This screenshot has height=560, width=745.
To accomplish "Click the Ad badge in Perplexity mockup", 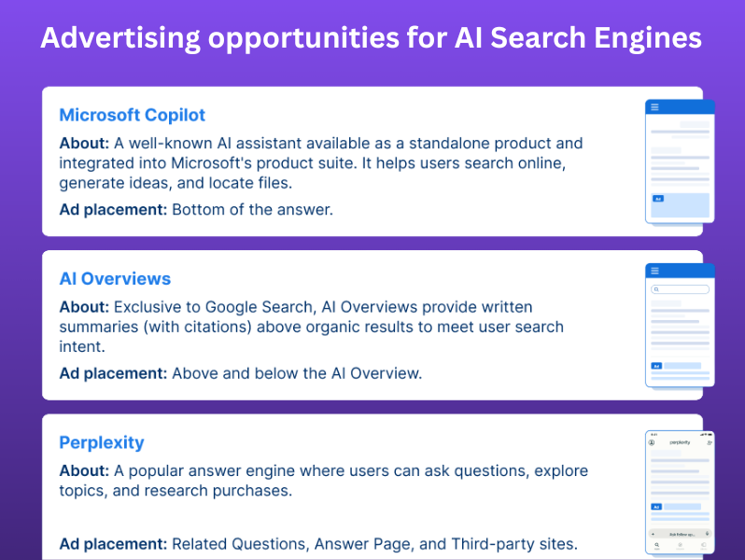I will [657, 507].
